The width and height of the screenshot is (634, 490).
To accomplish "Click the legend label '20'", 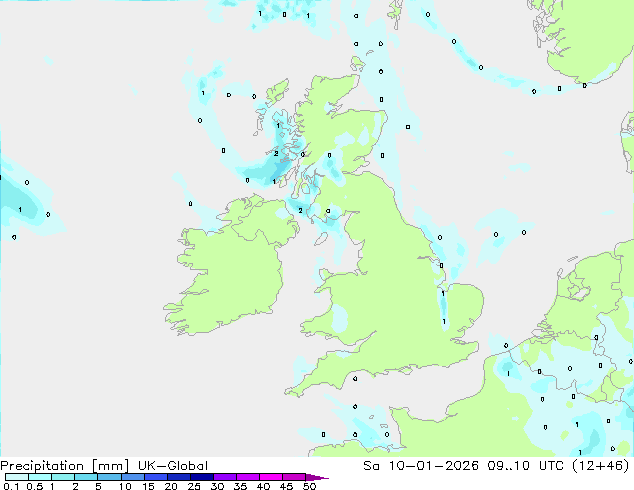I will [x=171, y=486].
